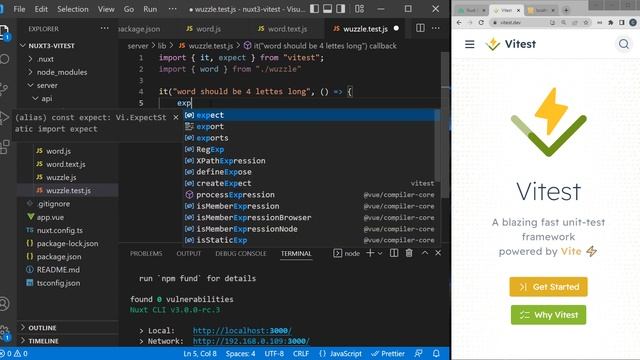The image size is (640, 360).
Task: Click Why Vitest button in browser
Action: point(548,315)
